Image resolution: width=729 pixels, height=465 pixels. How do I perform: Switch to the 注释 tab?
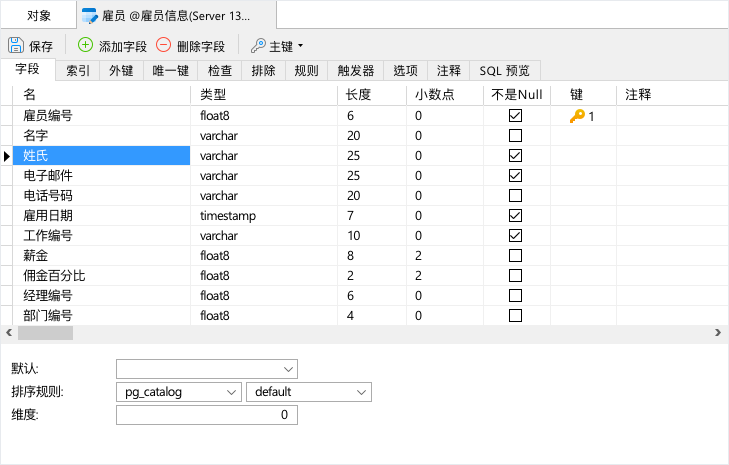(449, 71)
